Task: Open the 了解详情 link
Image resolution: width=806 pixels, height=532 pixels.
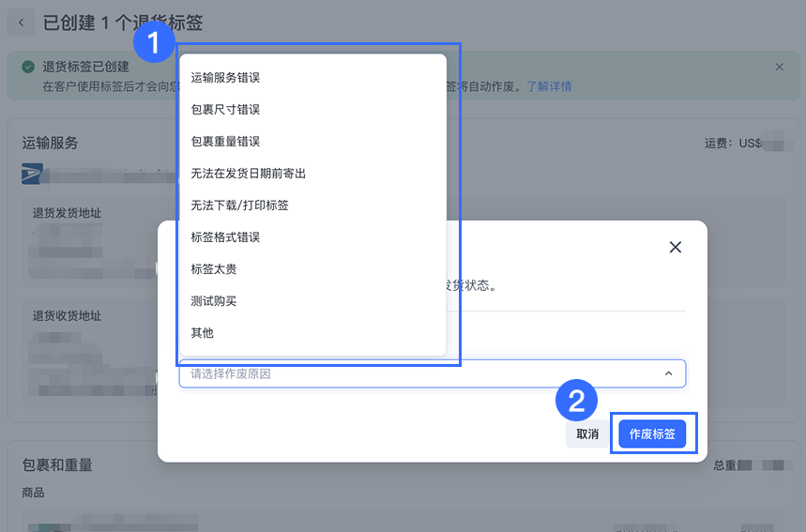Action: point(549,86)
